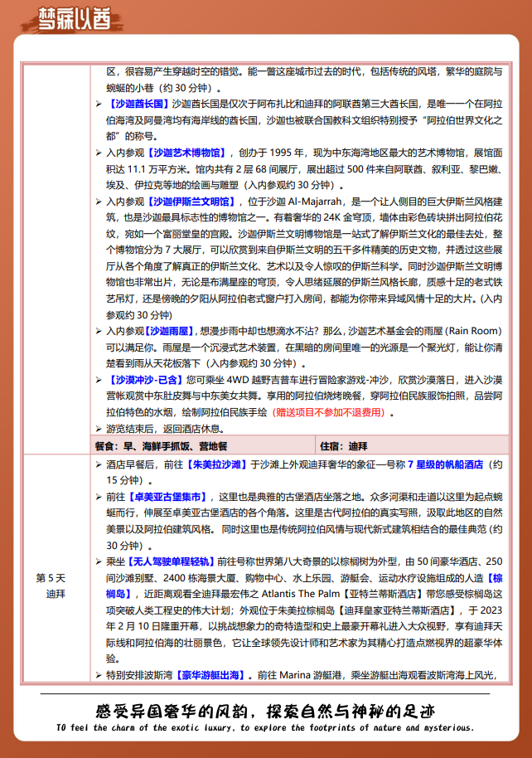Click the 【沙迦伊斯兰文明馆】 blue text
This screenshot has width=532, height=758.
pyautogui.click(x=191, y=202)
